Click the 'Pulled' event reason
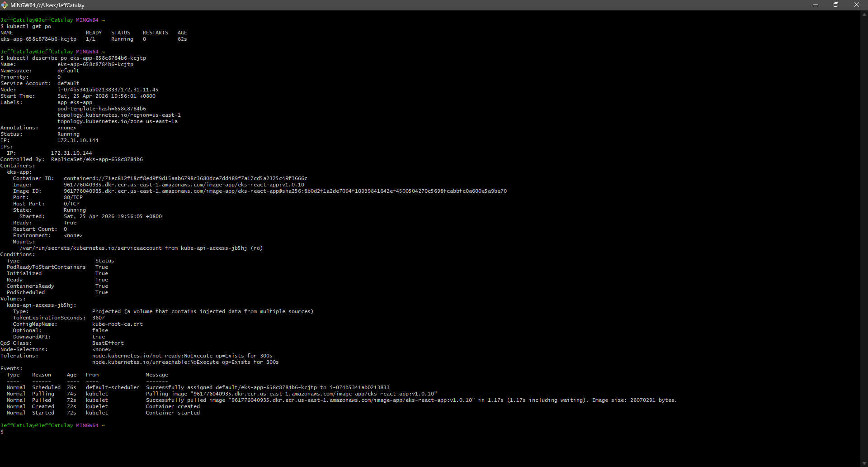The height and width of the screenshot is (467, 868). 42,400
